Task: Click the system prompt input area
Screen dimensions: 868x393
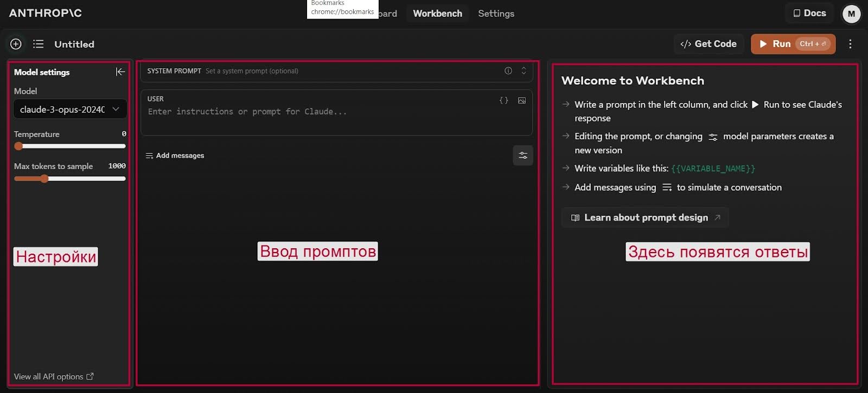Action: 336,71
